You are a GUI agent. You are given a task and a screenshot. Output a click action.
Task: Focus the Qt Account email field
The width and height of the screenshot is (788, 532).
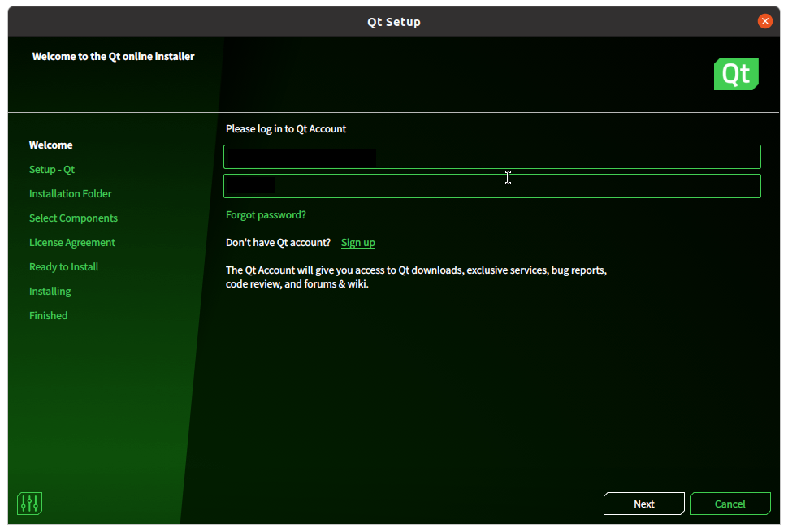coord(492,157)
